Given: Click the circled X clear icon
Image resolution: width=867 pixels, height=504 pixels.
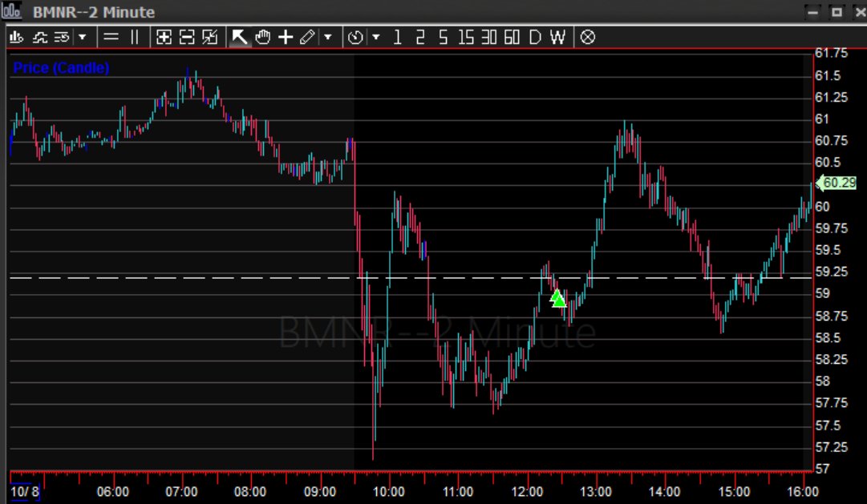Looking at the screenshot, I should click(x=588, y=37).
